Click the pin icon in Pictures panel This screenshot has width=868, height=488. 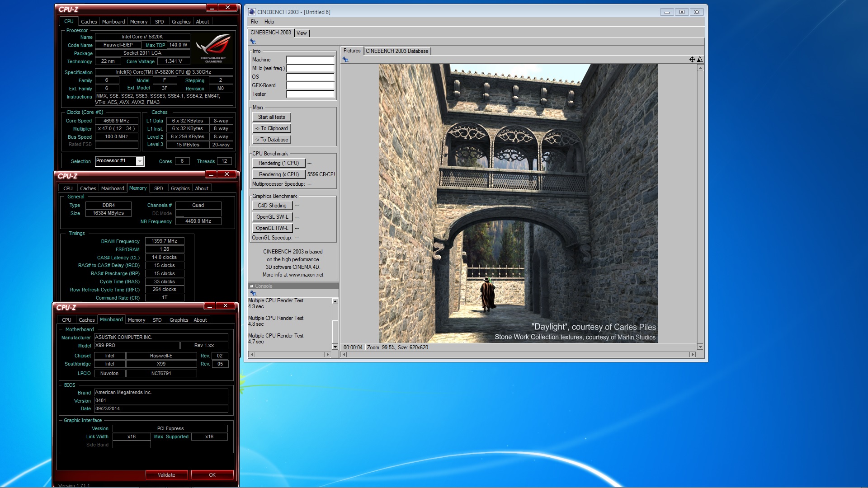pos(345,60)
